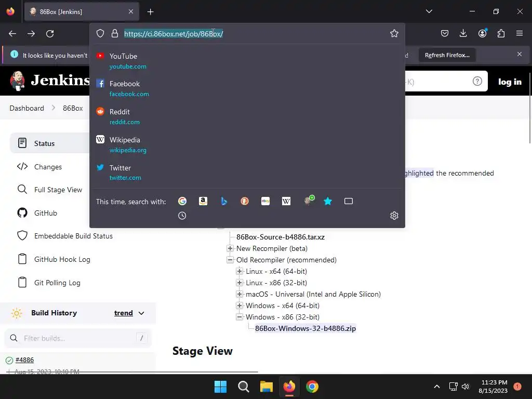Open the Downloads panel
532x399 pixels.
tap(463, 33)
